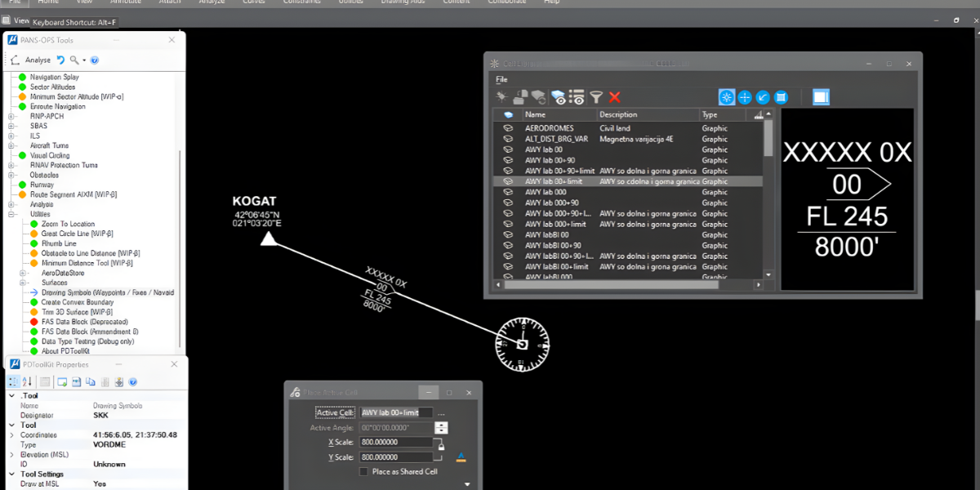Click the alphabetical sort icon in PDToolKit Properties

click(26, 381)
